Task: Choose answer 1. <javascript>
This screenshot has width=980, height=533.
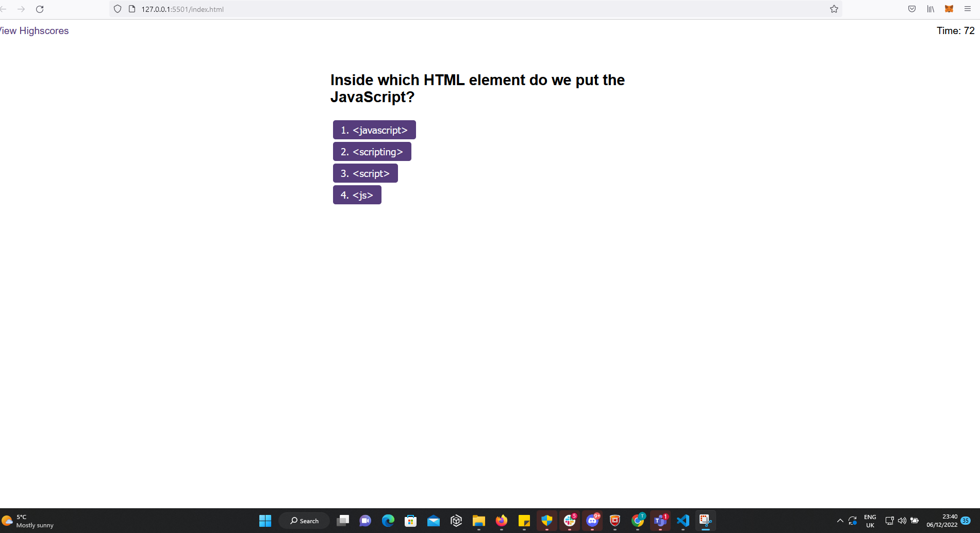Action: tap(374, 130)
